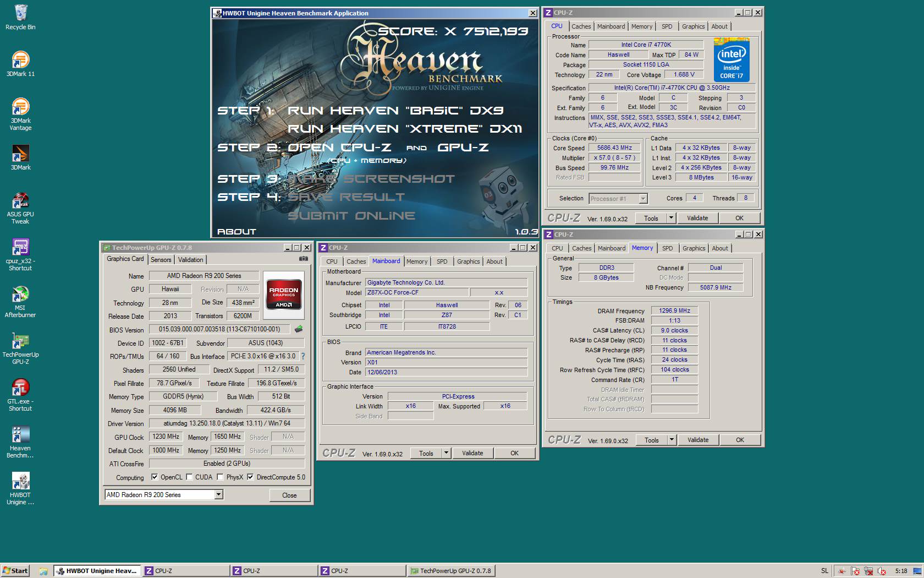Click the bus interface question mark icon
This screenshot has width=924, height=578.
(x=302, y=356)
